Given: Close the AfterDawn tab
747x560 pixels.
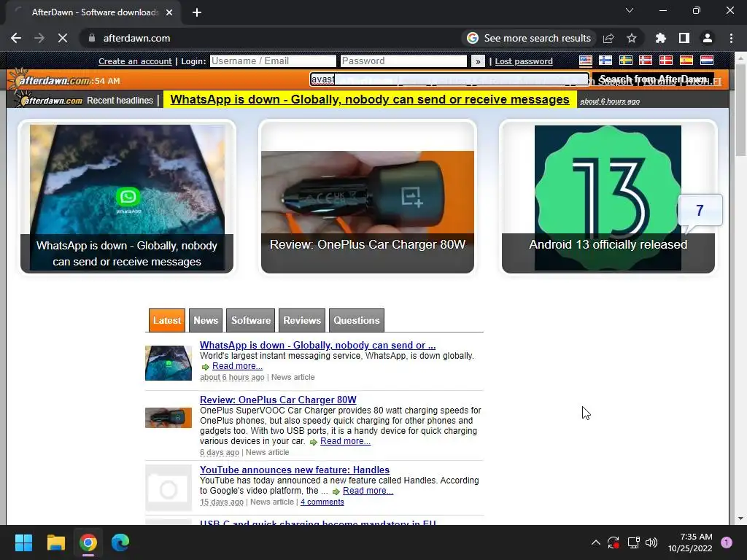Looking at the screenshot, I should (169, 12).
